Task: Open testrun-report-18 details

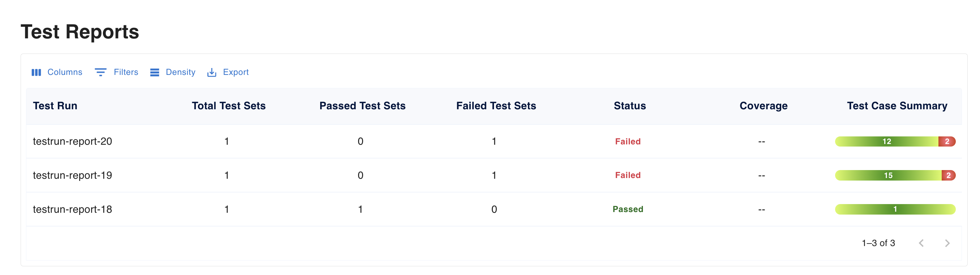Action: [x=72, y=209]
